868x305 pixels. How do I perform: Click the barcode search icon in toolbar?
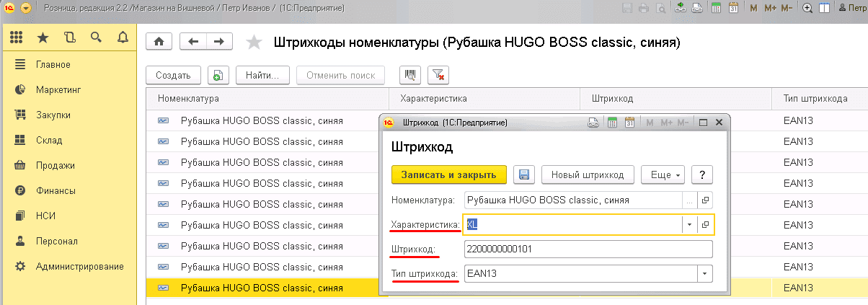click(410, 75)
